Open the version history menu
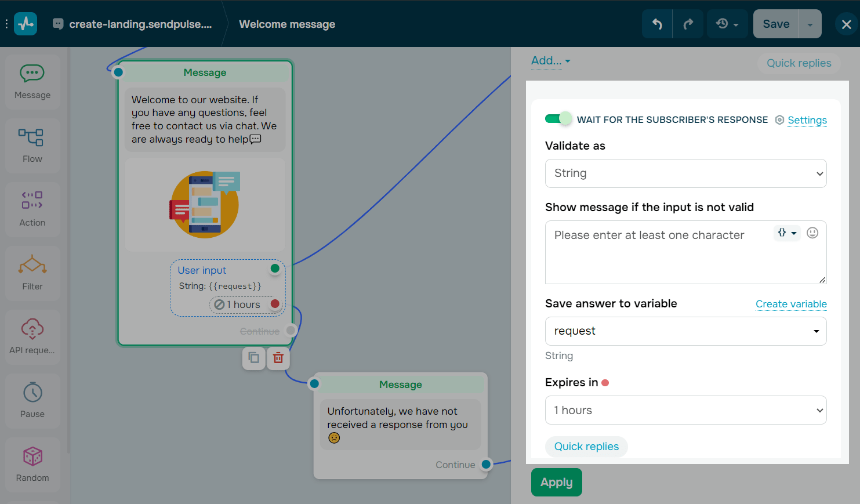The image size is (860, 504). coord(727,24)
